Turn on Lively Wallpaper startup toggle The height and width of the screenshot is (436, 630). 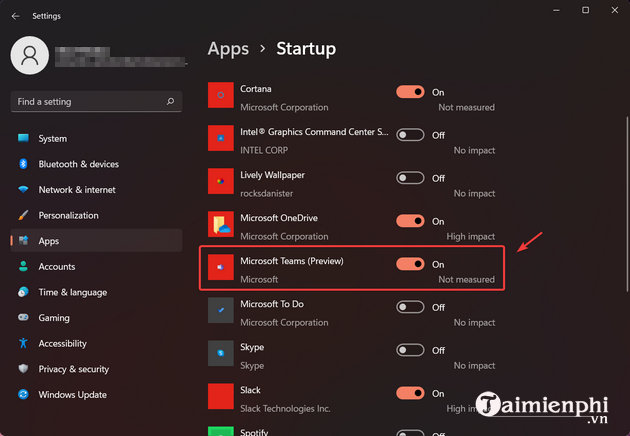(410, 178)
